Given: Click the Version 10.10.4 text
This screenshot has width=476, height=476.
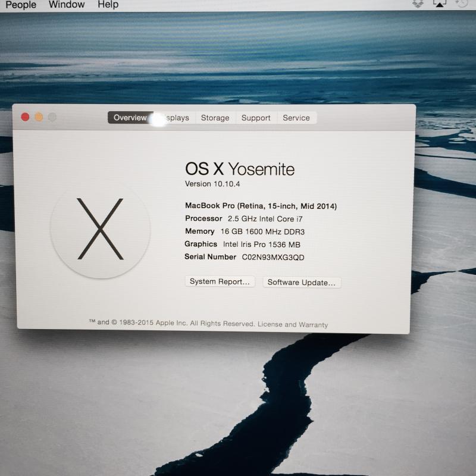Looking at the screenshot, I should [212, 184].
